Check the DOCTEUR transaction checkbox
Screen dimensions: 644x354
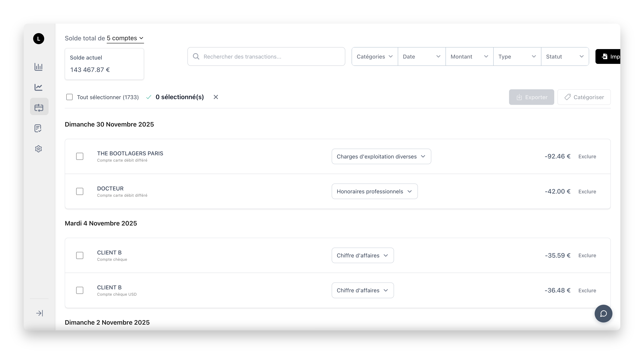click(x=80, y=191)
